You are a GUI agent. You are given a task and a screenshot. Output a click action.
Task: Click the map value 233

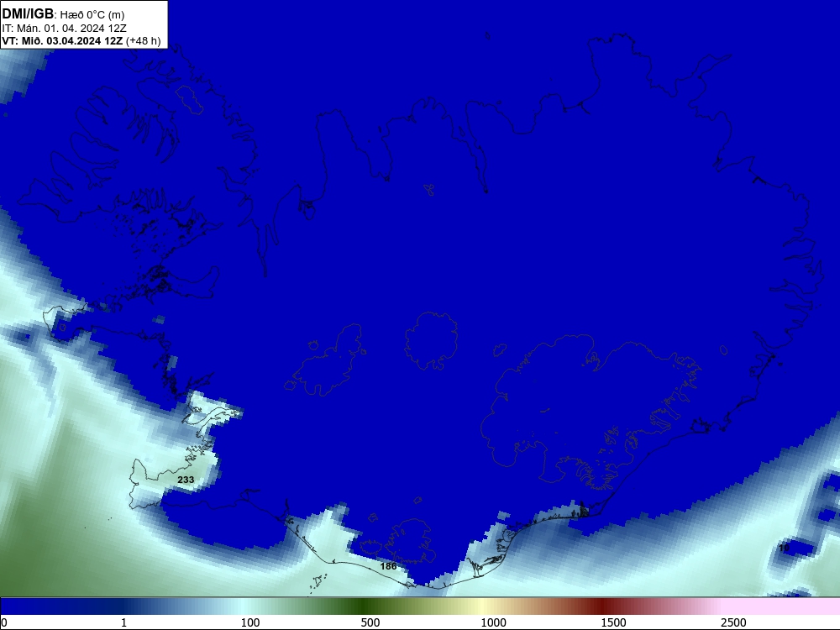pos(186,480)
